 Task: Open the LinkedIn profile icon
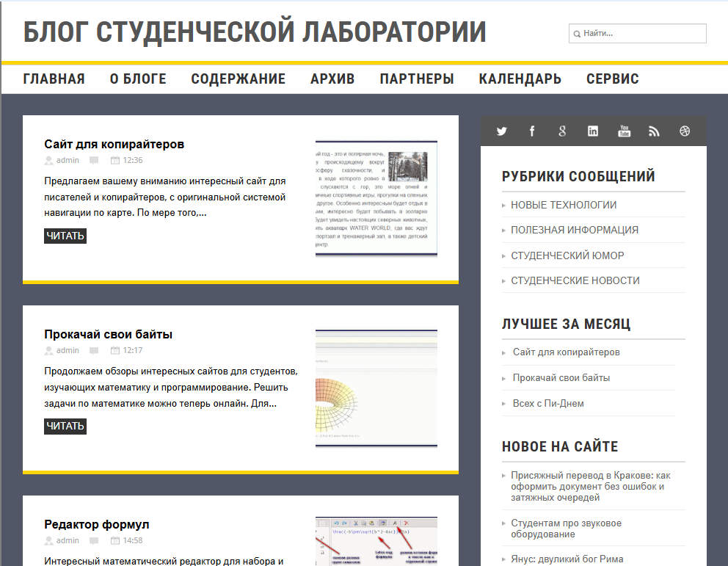(x=593, y=131)
